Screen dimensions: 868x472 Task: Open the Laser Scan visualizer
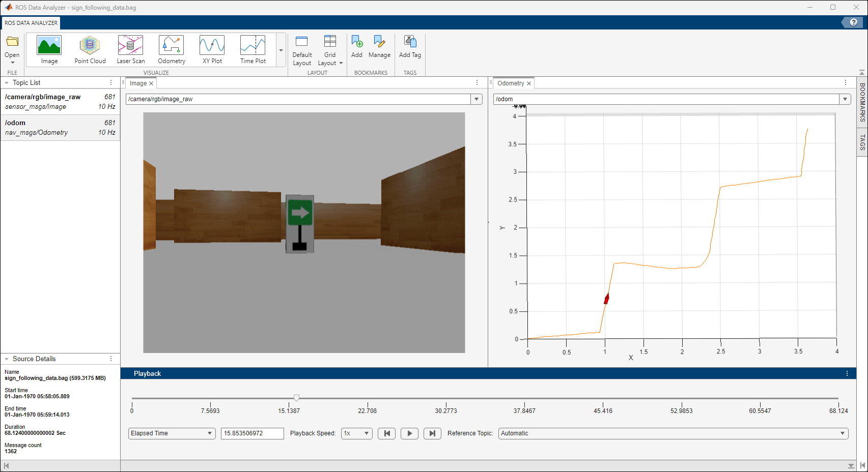point(130,49)
